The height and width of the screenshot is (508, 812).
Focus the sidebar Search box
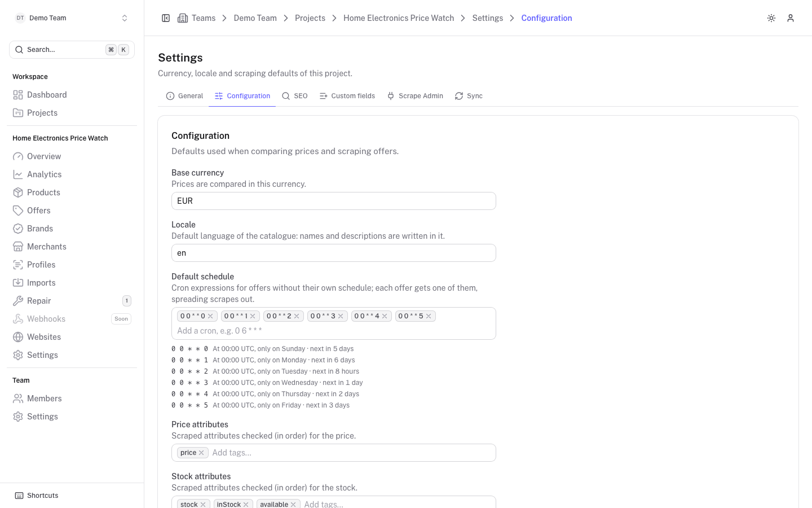72,50
